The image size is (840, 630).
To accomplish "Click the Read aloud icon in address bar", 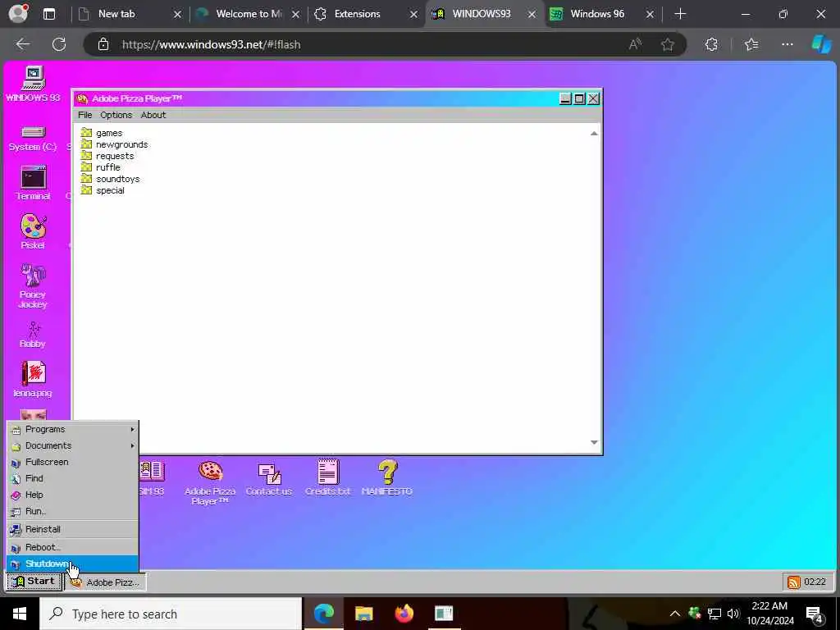I will click(635, 44).
